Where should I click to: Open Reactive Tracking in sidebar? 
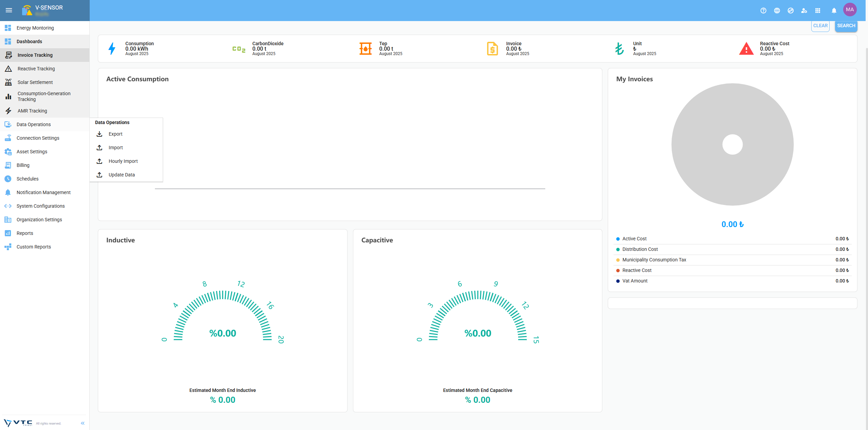(36, 69)
